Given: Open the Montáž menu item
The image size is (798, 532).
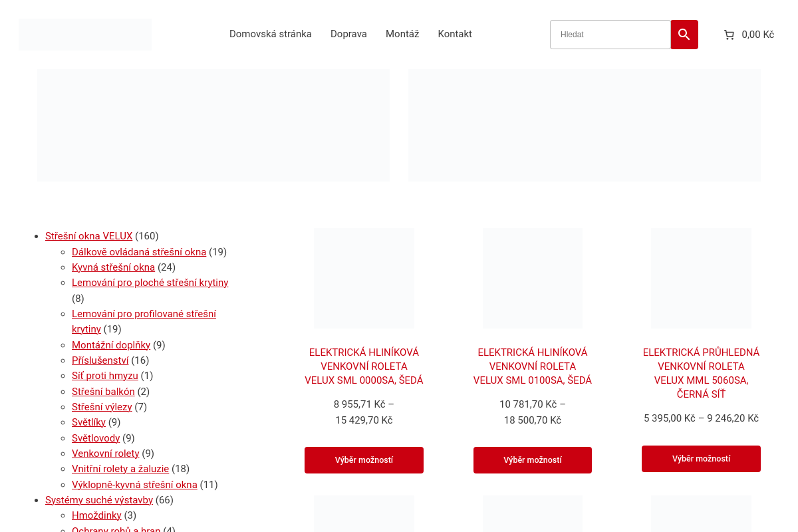Looking at the screenshot, I should (402, 34).
